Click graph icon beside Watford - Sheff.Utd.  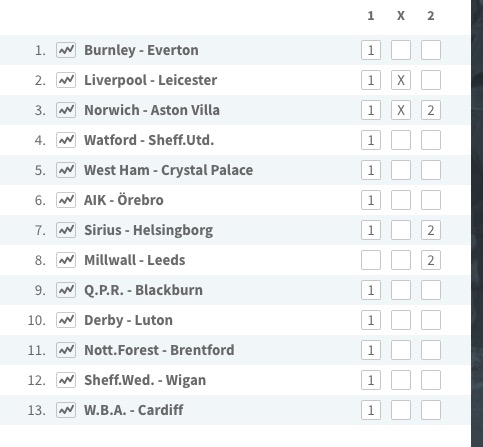tap(66, 140)
